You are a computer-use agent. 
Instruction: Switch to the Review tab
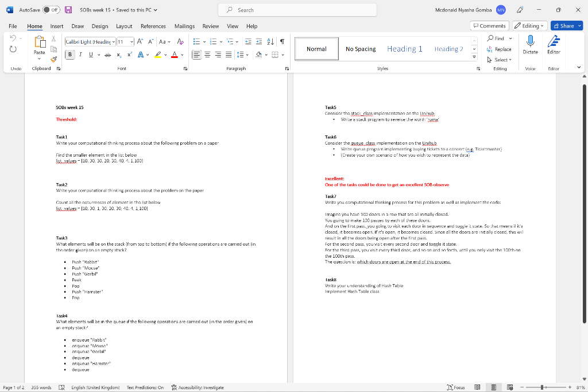(210, 26)
